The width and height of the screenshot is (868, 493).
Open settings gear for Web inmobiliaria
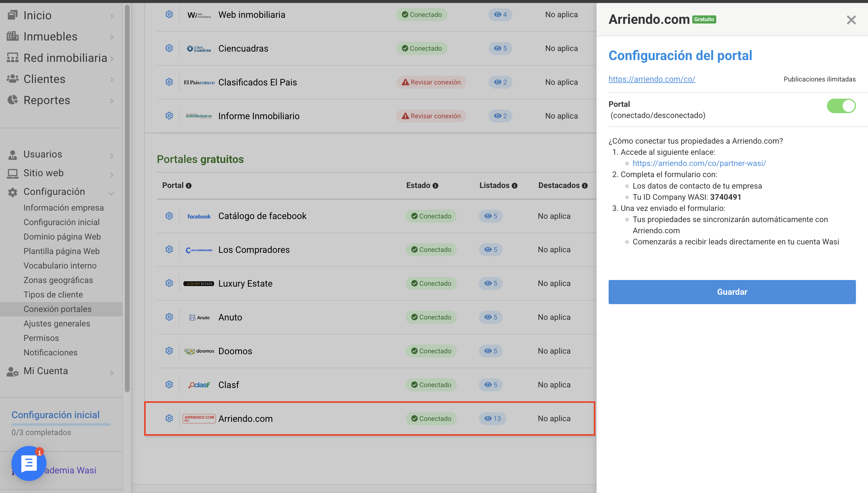point(169,14)
